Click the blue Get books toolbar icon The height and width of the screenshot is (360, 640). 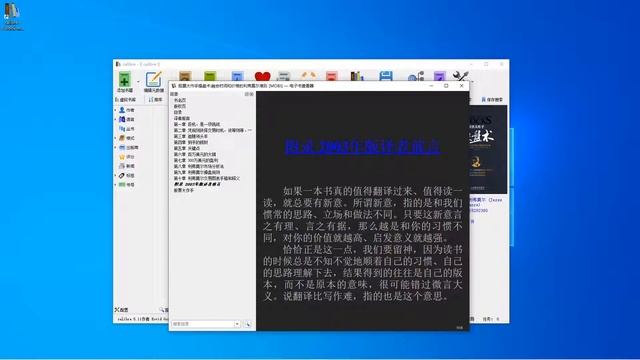tap(237, 76)
